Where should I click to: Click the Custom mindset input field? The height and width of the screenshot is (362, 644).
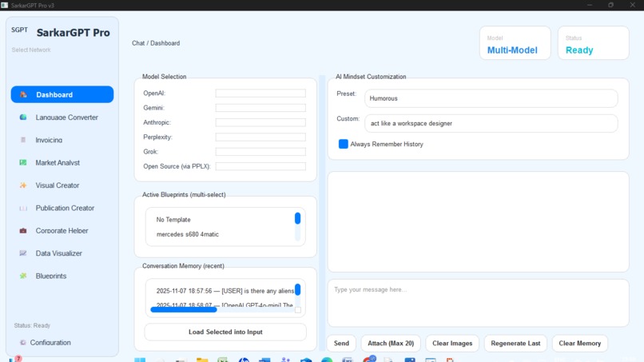coord(491,123)
